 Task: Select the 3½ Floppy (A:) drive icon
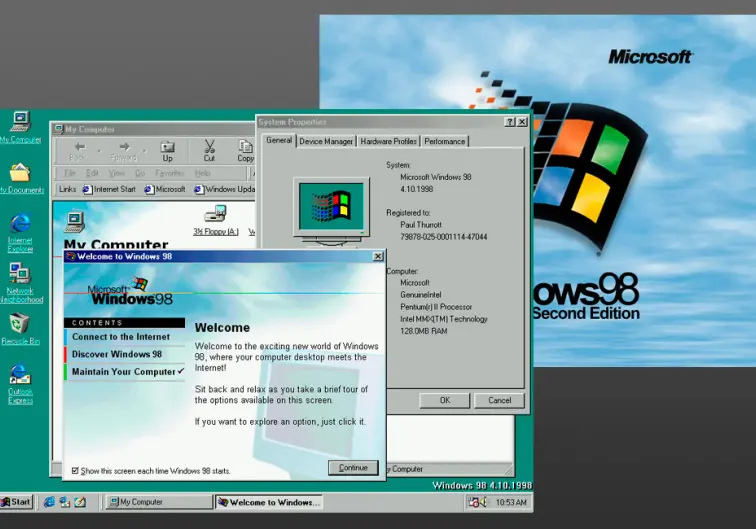215,215
